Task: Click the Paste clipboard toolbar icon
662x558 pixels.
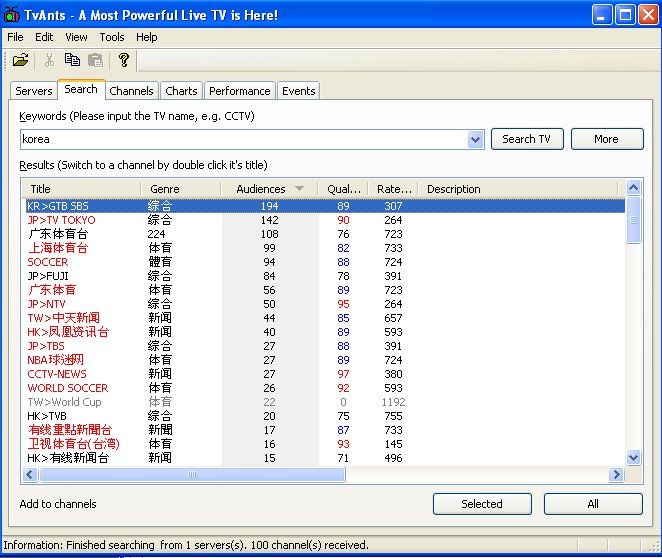Action: pos(95,60)
